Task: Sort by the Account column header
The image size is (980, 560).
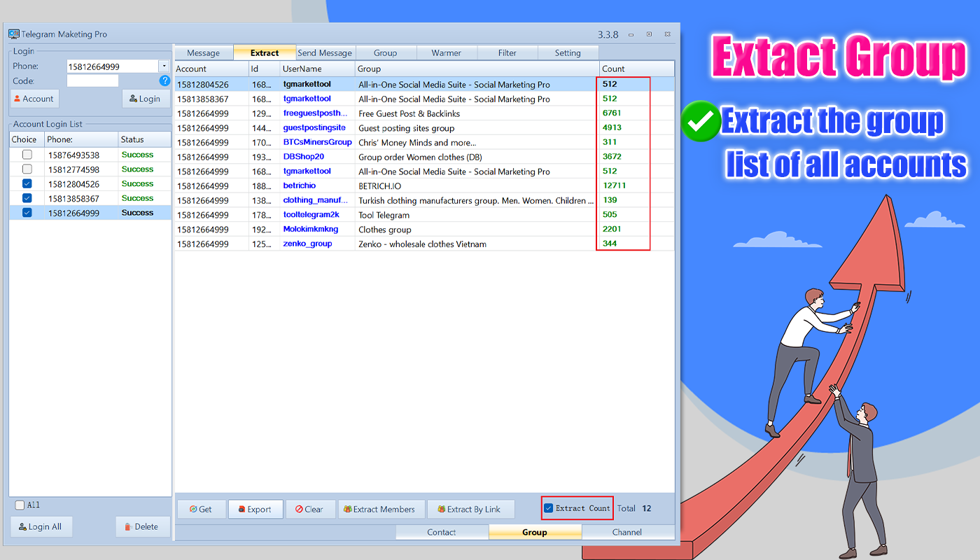Action: (x=211, y=69)
